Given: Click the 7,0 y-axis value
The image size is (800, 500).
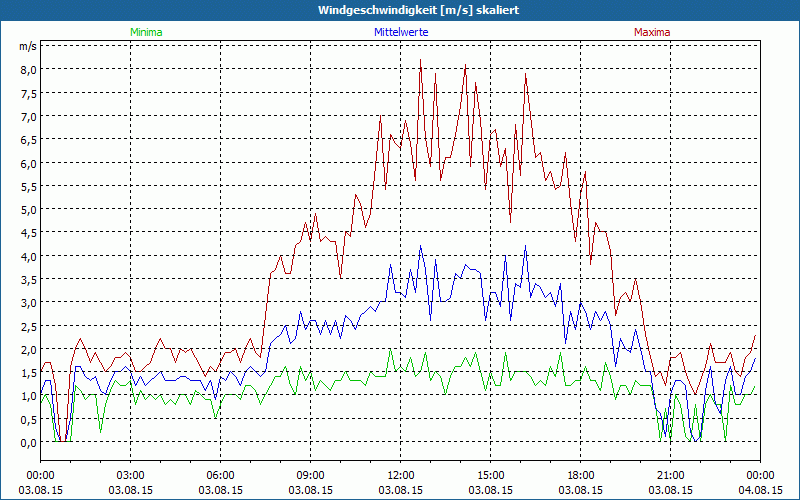Looking at the screenshot, I should point(29,117).
